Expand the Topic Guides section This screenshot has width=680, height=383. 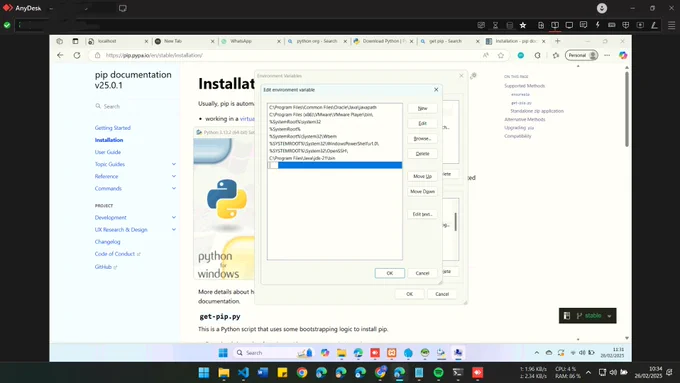tap(173, 164)
